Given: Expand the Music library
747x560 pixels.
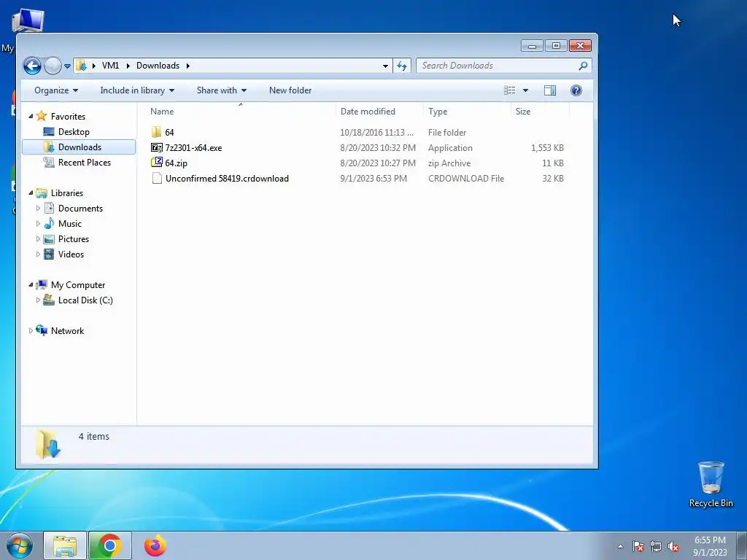Looking at the screenshot, I should [38, 223].
